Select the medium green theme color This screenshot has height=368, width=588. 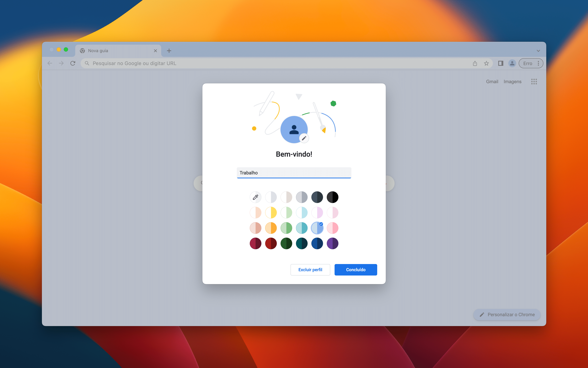[286, 228]
